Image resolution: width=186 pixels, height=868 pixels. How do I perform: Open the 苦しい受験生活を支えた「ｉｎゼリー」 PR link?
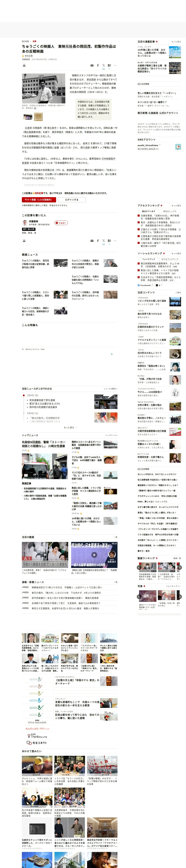157,93
